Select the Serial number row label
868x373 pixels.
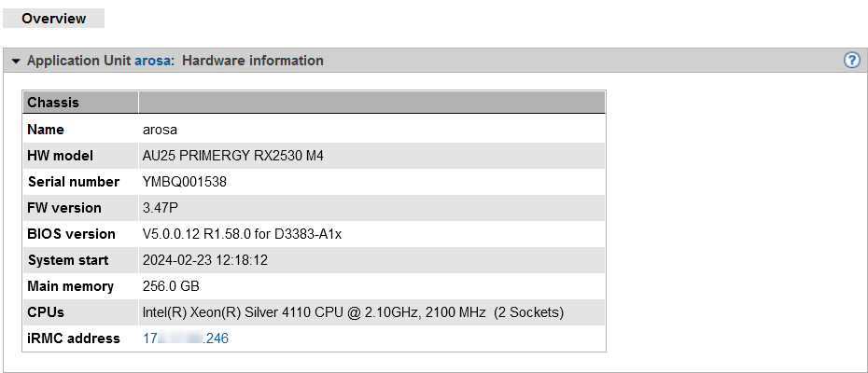(x=74, y=182)
